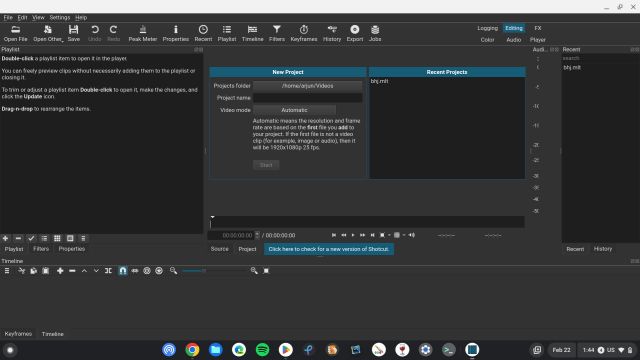Click the Redo icon
This screenshot has height=360, width=640.
coord(113,33)
